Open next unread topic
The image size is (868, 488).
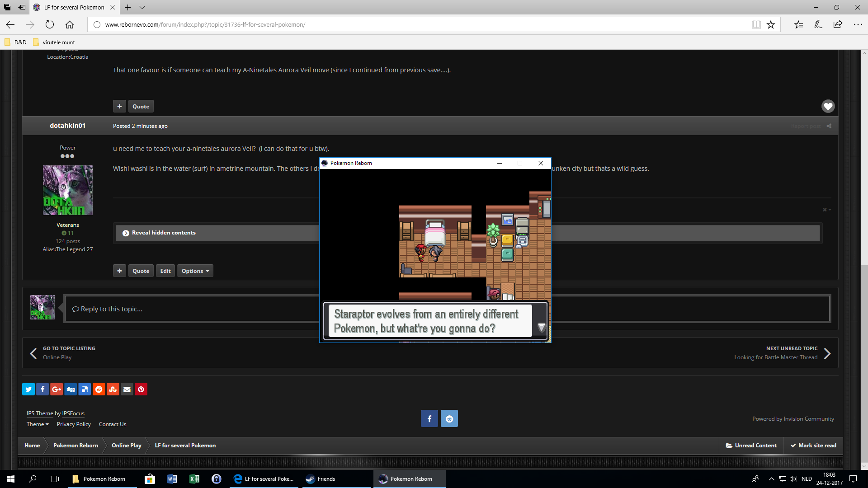point(782,353)
